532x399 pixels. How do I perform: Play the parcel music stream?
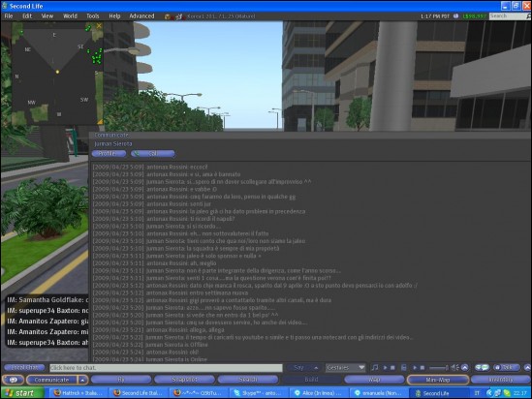point(385,367)
